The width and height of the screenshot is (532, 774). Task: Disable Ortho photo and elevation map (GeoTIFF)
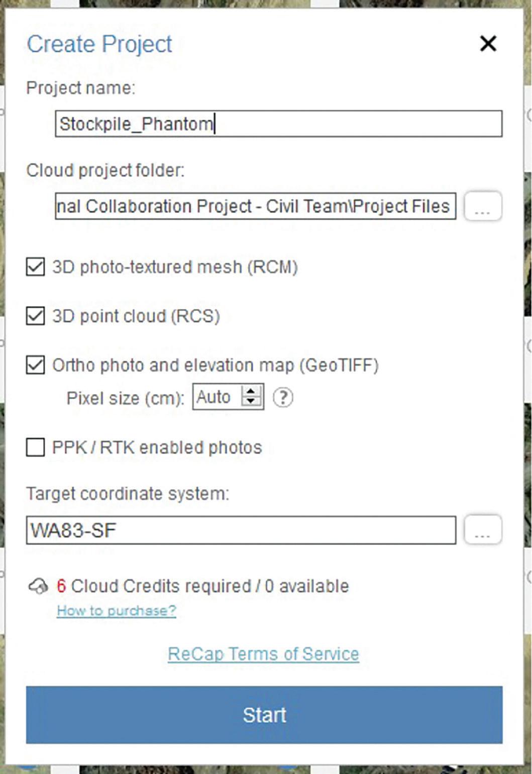coord(35,365)
